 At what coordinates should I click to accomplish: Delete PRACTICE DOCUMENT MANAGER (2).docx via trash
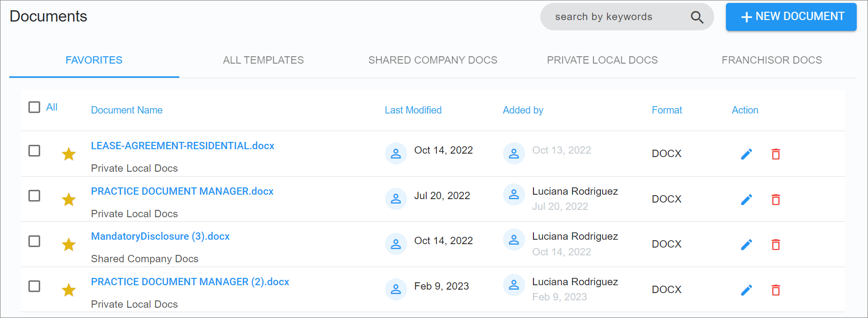pyautogui.click(x=776, y=290)
